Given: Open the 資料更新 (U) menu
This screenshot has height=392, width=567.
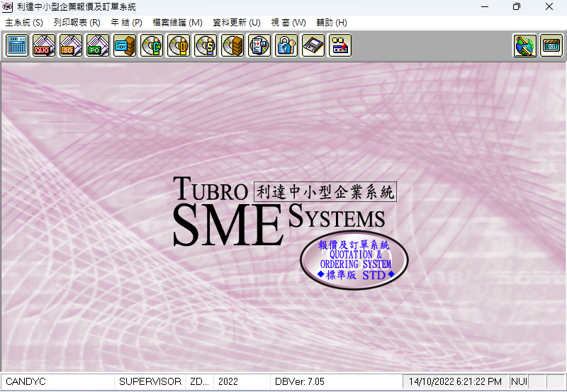Looking at the screenshot, I should tap(237, 23).
